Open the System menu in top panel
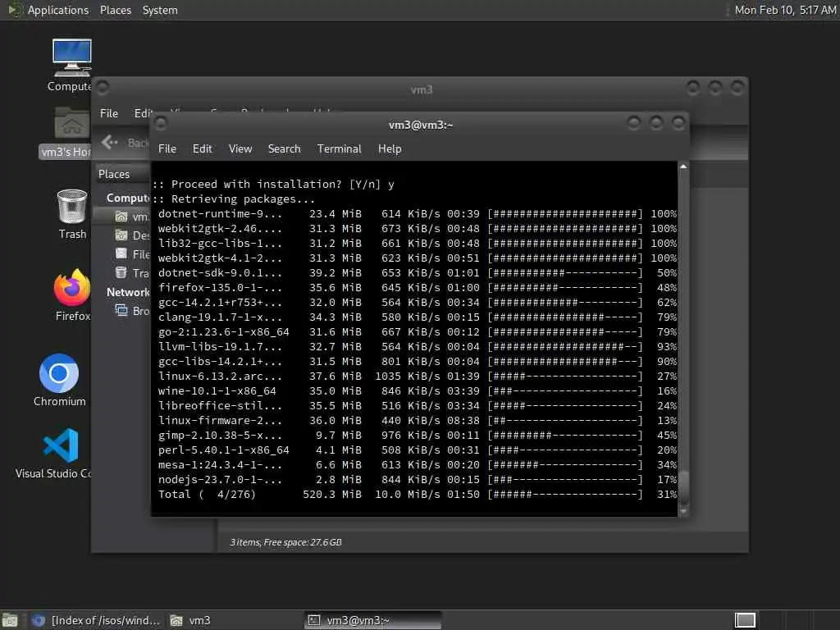840x630 pixels. click(160, 10)
